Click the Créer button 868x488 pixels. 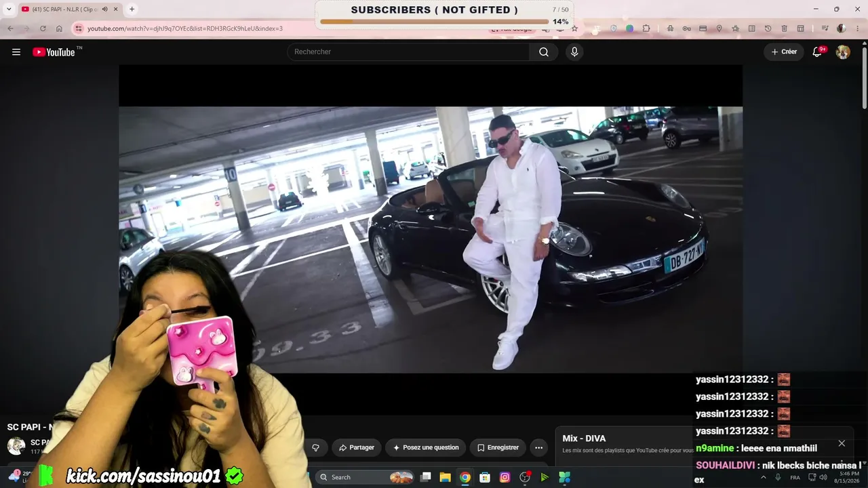coord(784,52)
